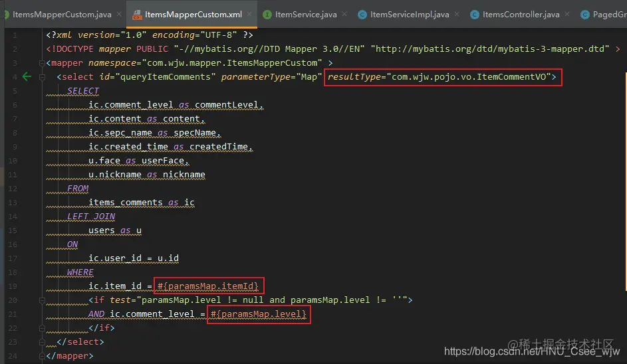Click ic.sepc_name as specName line
The image size is (627, 364).
pyautogui.click(x=154, y=133)
